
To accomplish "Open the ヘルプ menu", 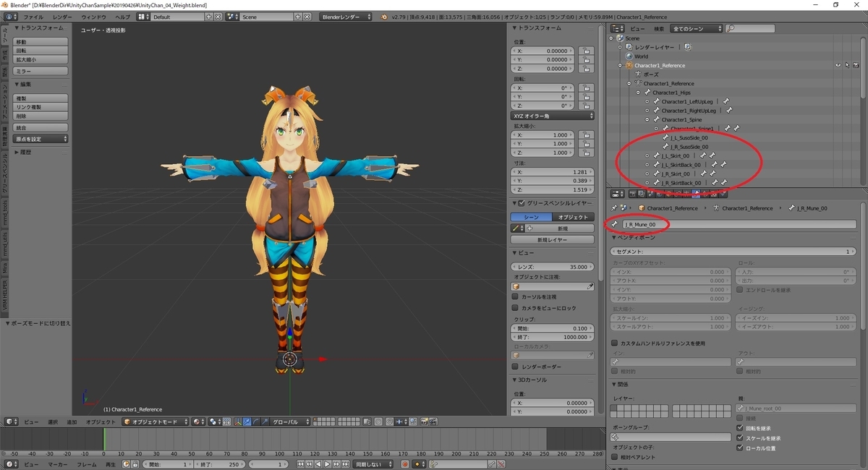I will click(x=124, y=17).
